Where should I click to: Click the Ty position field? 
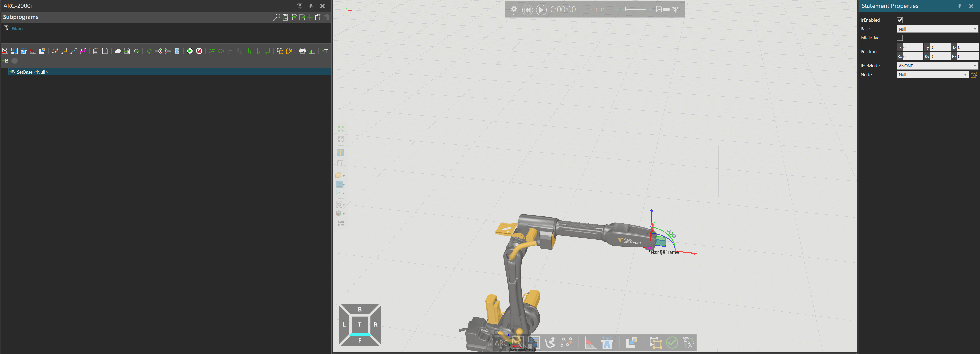[940, 47]
